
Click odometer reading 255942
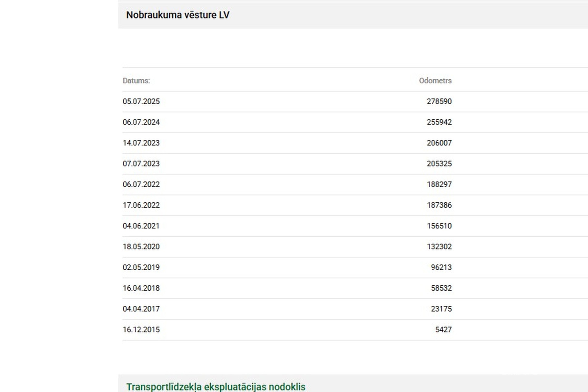coord(439,122)
